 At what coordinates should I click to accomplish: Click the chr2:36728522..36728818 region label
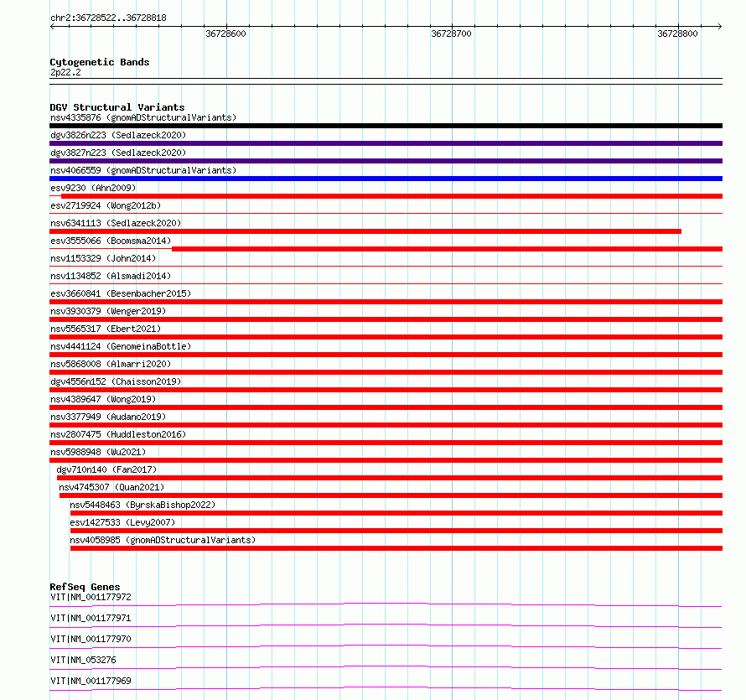pos(108,18)
